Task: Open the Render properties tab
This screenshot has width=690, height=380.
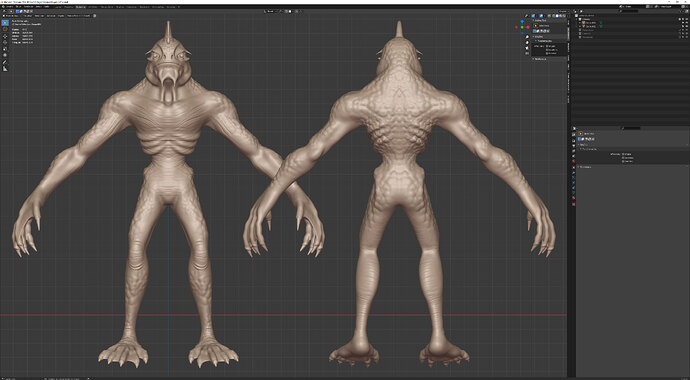Action: 574,140
